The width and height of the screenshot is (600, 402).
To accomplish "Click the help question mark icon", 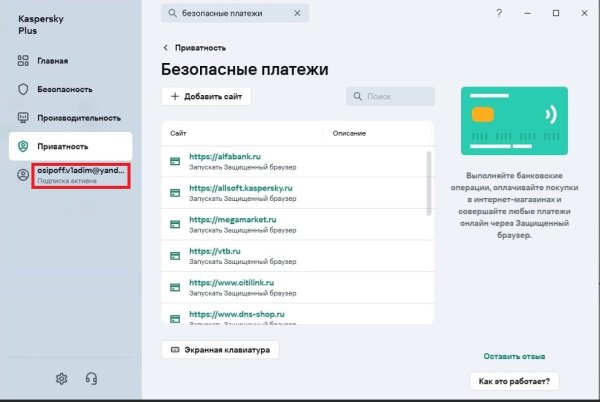I will point(499,13).
